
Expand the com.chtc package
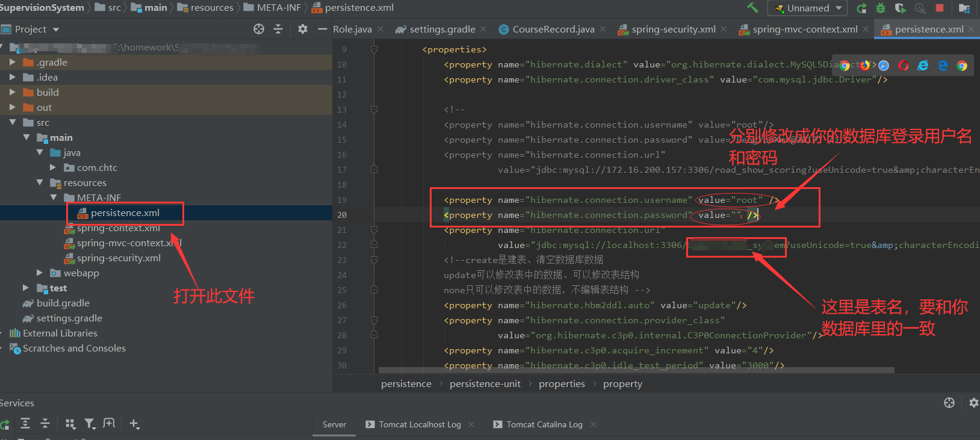[53, 167]
